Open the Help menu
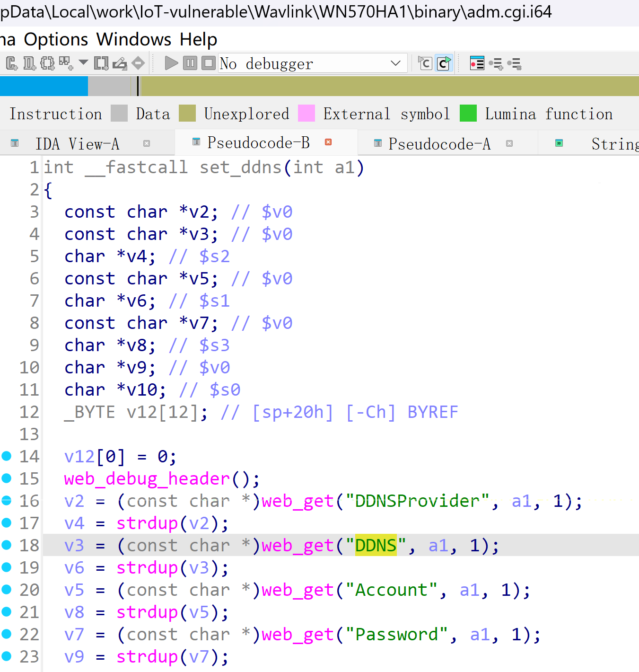Viewport: 639px width, 672px height. pyautogui.click(x=198, y=39)
